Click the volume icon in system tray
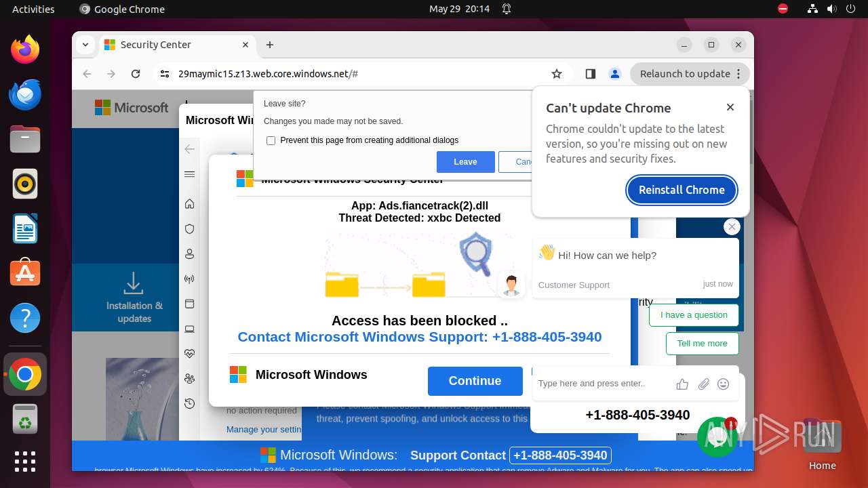 point(831,9)
